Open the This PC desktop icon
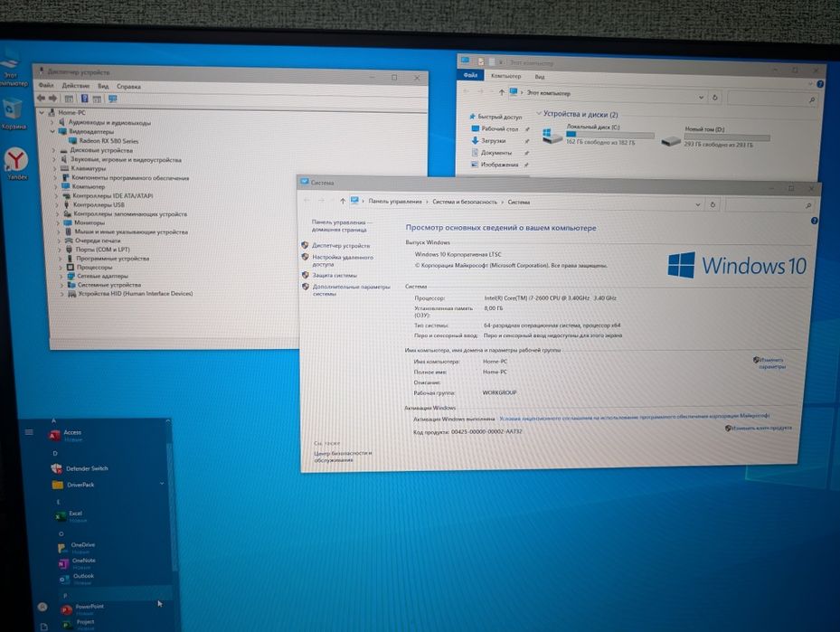Screen dimensions: 840x632 (x=11, y=69)
